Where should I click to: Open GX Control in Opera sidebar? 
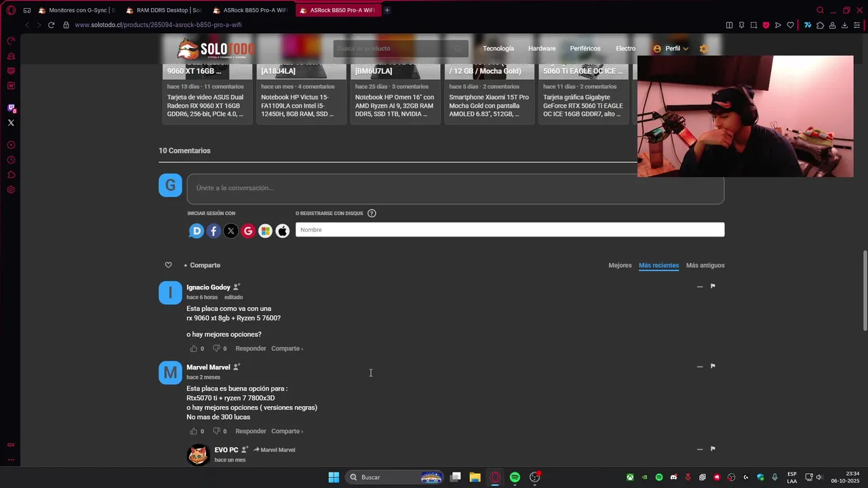click(11, 41)
